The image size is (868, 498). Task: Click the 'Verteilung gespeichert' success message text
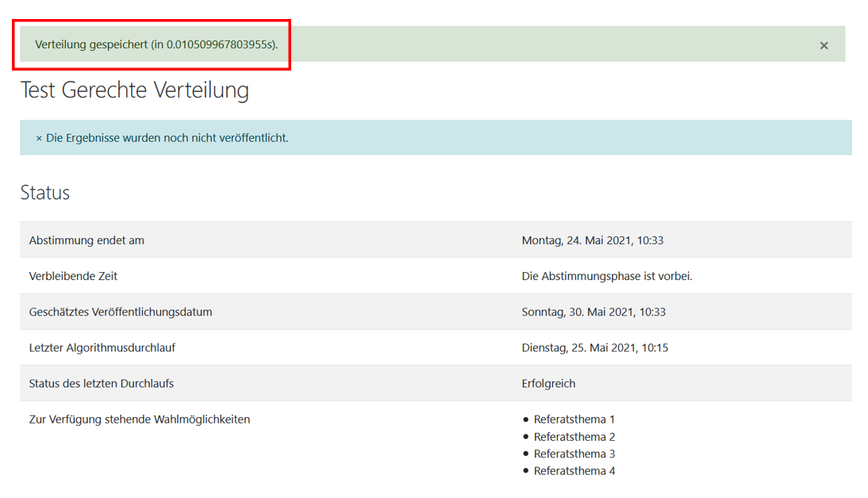pos(156,44)
